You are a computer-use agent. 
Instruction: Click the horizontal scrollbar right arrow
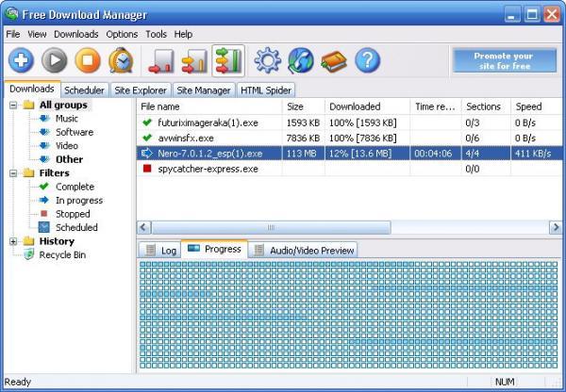(x=556, y=227)
